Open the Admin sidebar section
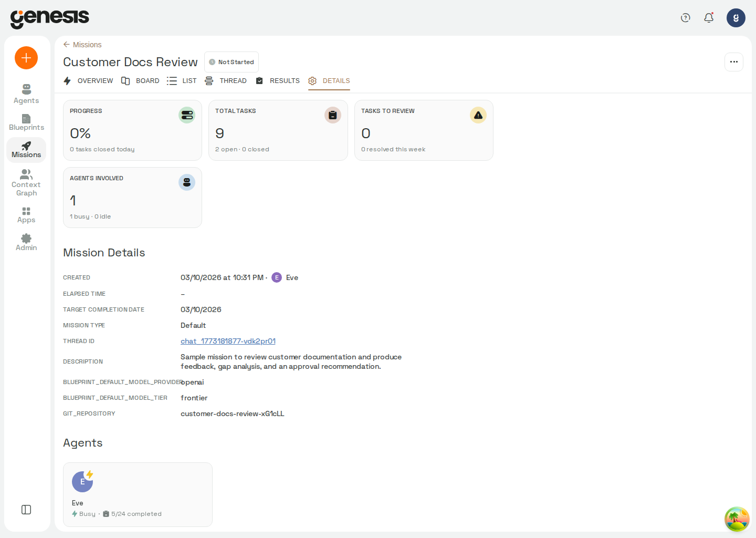 (26, 242)
